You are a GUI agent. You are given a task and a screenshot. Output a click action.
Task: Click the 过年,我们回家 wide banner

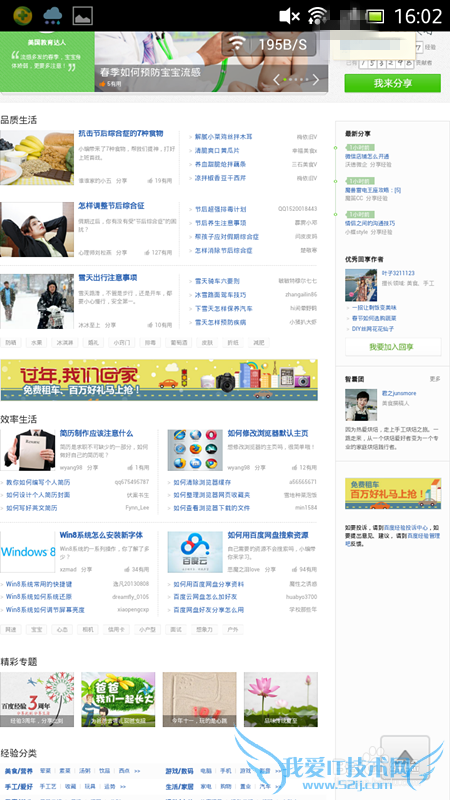click(x=159, y=380)
